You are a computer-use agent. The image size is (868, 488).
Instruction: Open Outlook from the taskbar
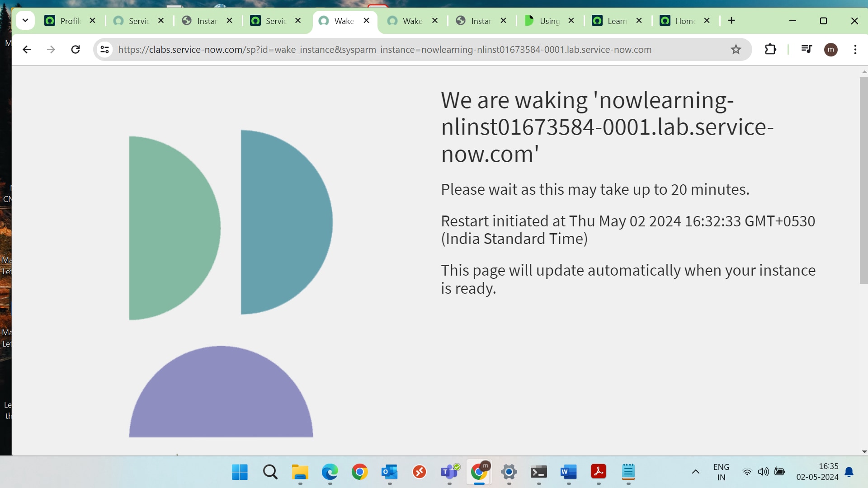[389, 472]
